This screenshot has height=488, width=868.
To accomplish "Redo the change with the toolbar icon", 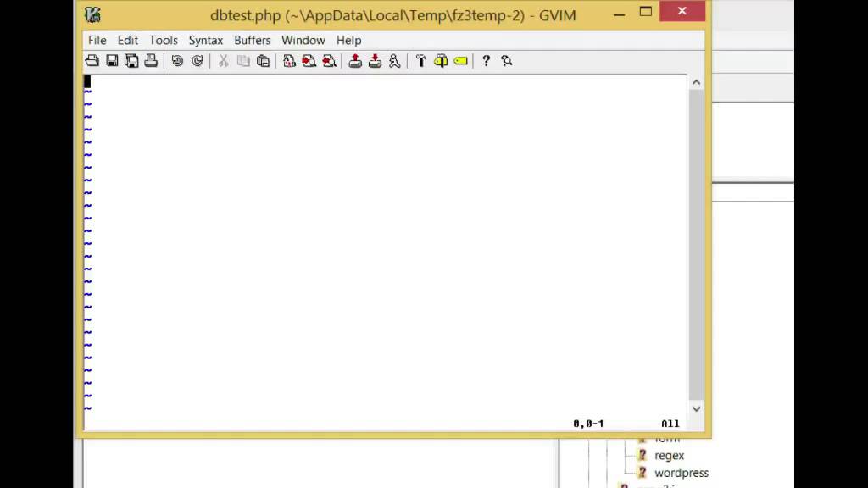I will tap(197, 61).
